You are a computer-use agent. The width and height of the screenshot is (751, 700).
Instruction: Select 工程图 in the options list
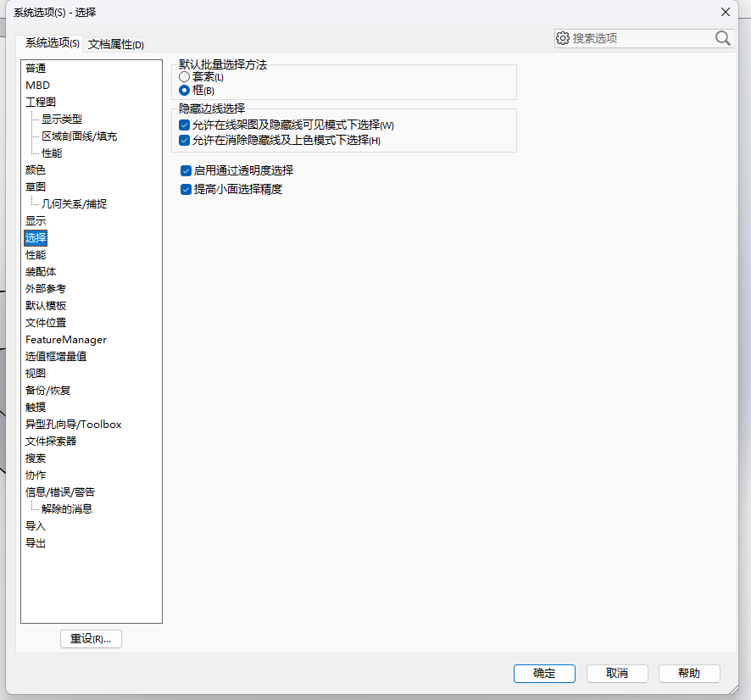pos(39,102)
